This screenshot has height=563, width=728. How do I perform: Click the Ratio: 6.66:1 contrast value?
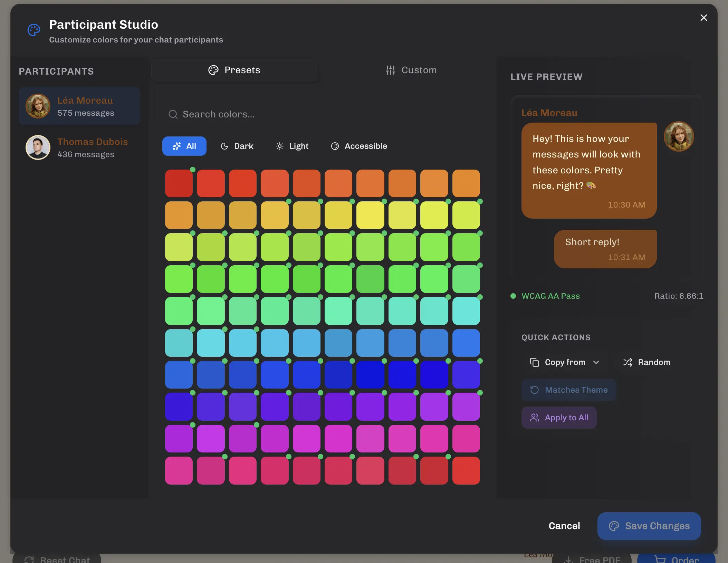pos(679,296)
